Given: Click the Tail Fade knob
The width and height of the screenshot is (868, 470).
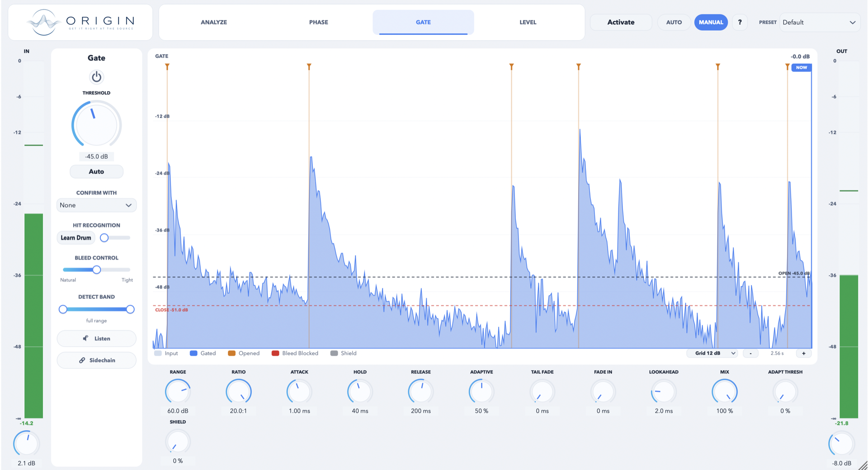Looking at the screenshot, I should coord(542,391).
